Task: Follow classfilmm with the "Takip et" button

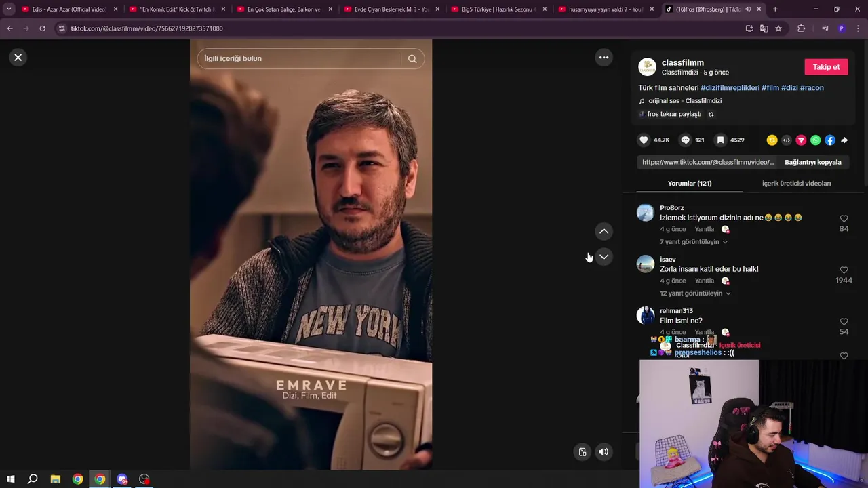Action: [826, 66]
